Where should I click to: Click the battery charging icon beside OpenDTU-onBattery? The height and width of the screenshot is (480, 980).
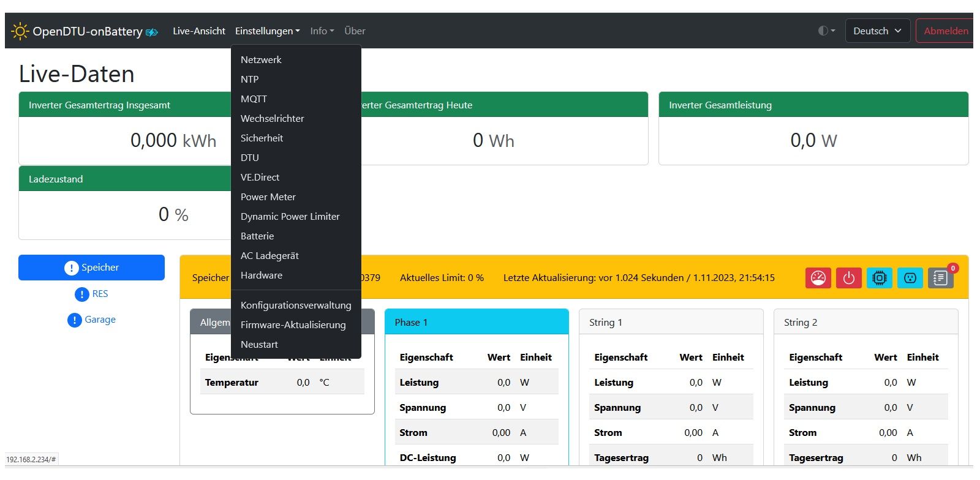(152, 32)
